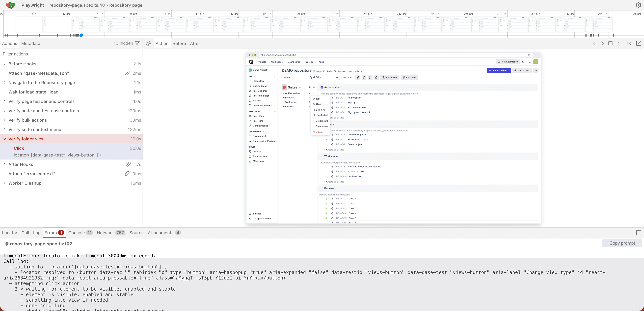Open notifications bell in Qase header

pyautogui.click(x=523, y=62)
